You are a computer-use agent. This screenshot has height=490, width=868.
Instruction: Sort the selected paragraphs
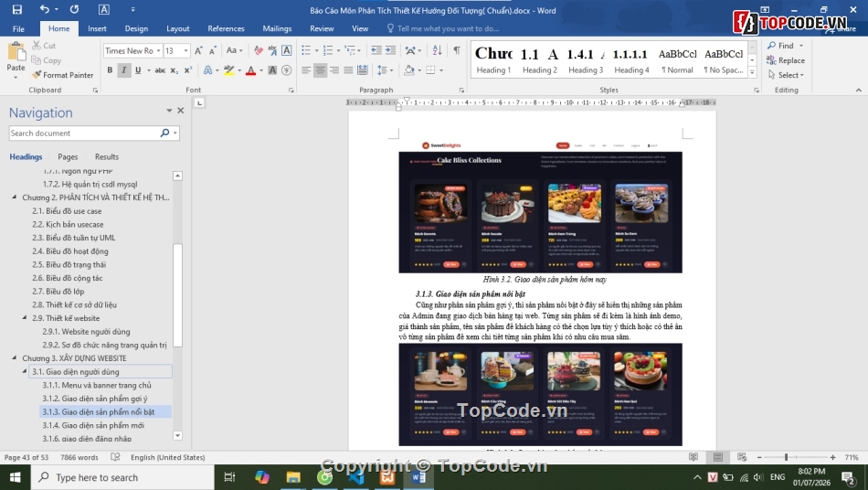click(x=438, y=50)
